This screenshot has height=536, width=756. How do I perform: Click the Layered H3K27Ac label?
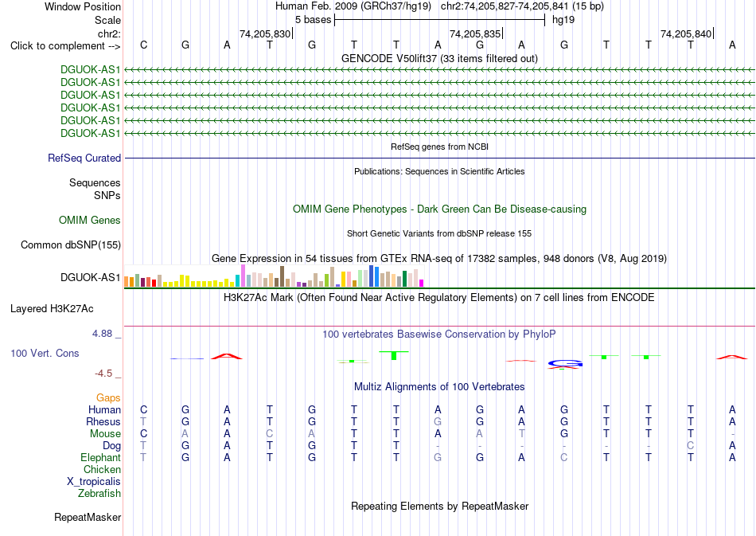coord(52,309)
